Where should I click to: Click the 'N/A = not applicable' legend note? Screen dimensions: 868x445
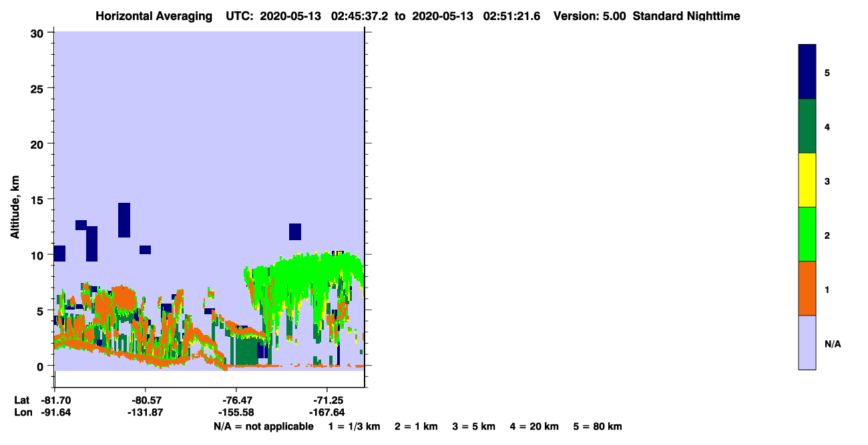click(x=264, y=426)
